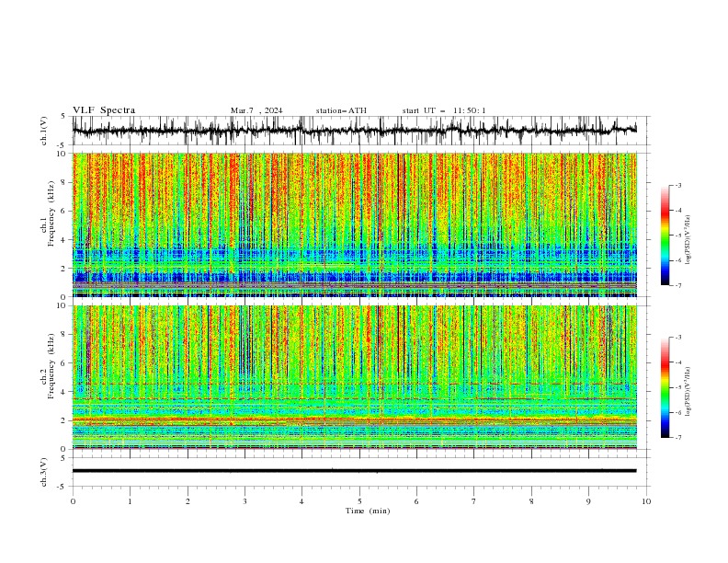Click the "ch.1(V)" waveform axis label
The height and width of the screenshot is (563, 728).
click(x=43, y=131)
